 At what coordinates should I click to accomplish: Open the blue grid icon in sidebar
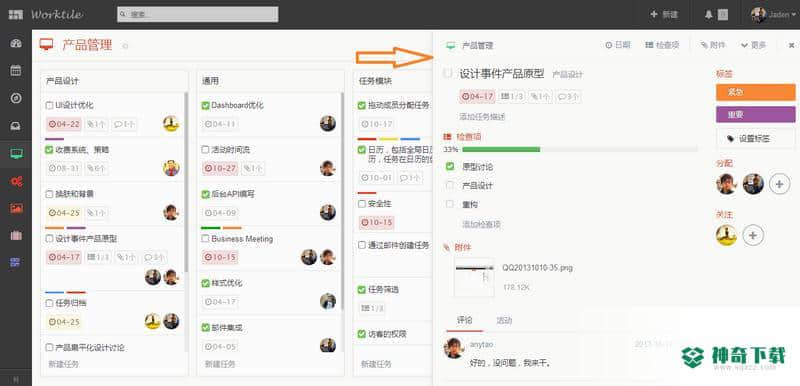point(16,263)
